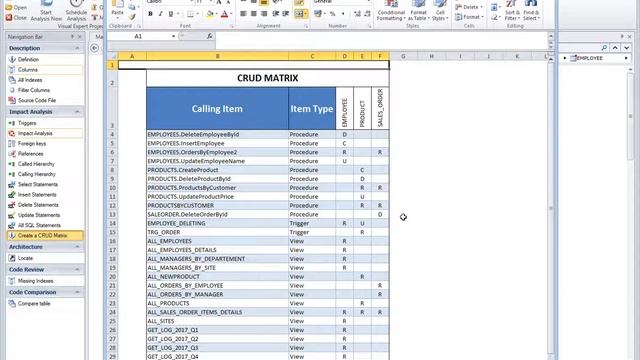
Task: Click the back arrow navigation button
Action: (x=94, y=48)
